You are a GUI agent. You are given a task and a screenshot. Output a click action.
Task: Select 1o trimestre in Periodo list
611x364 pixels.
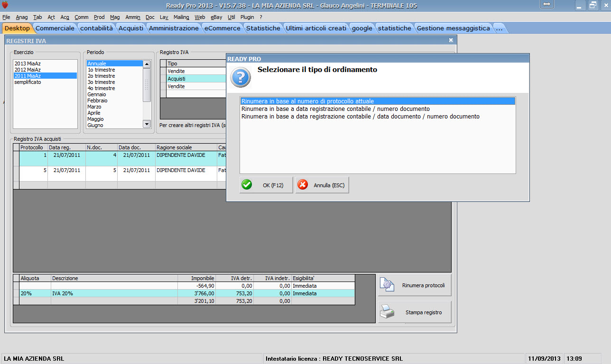(114, 70)
